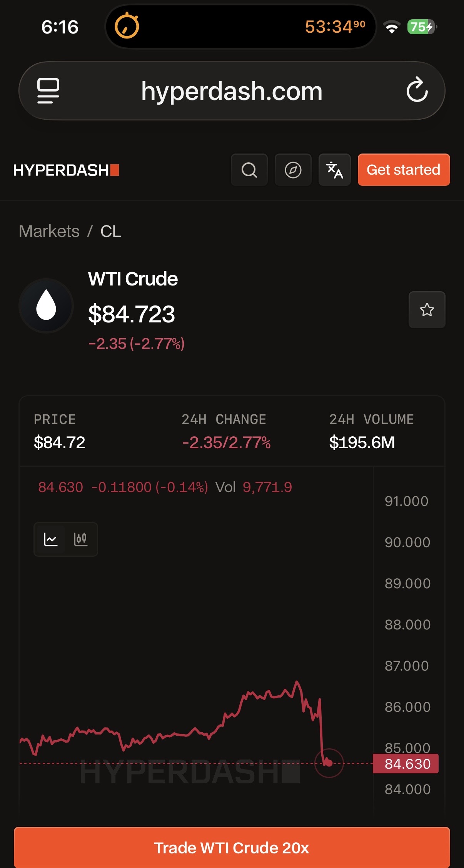Screen dimensions: 464x868
Task: Click the Get started button
Action: click(404, 170)
